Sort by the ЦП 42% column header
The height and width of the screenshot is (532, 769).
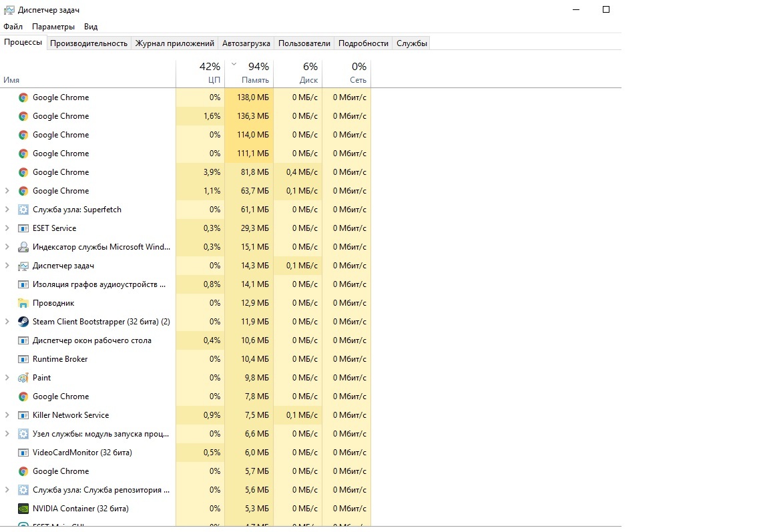(200, 73)
